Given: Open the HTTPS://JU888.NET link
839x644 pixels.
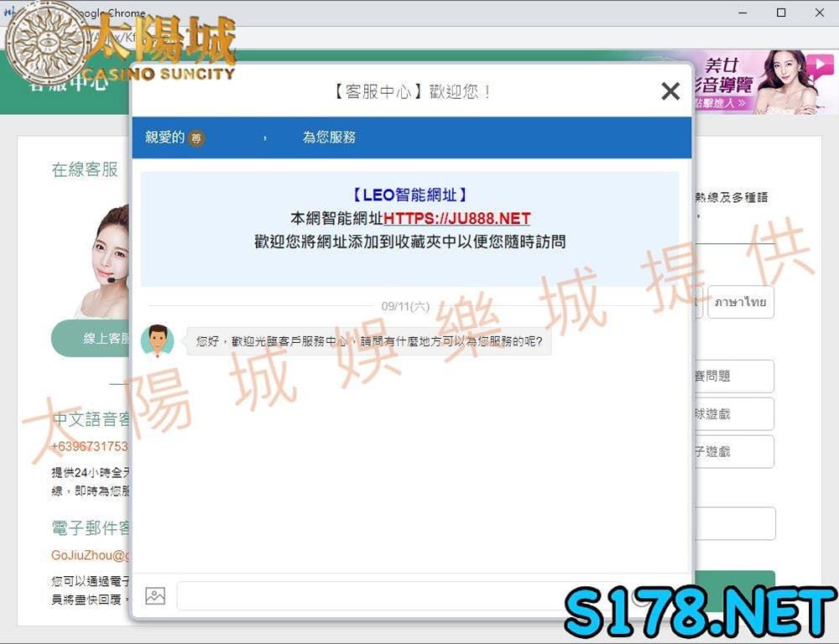Looking at the screenshot, I should [457, 218].
